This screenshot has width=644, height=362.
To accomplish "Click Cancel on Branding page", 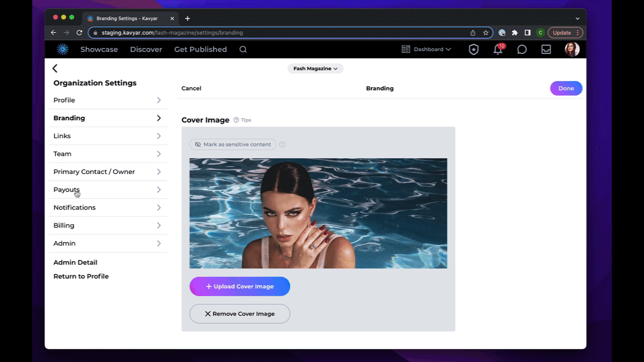I will point(191,88).
